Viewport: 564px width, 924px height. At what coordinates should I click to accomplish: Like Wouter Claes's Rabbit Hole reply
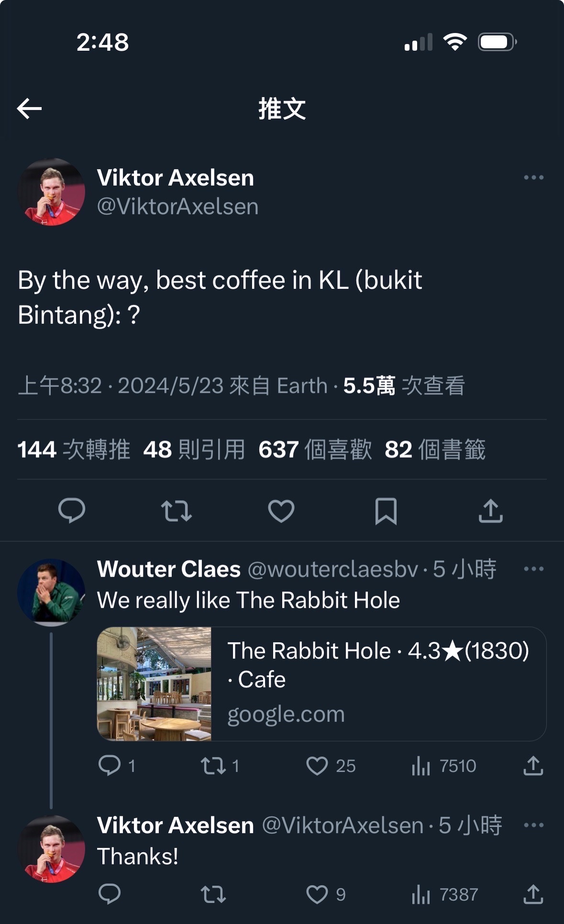(330, 766)
